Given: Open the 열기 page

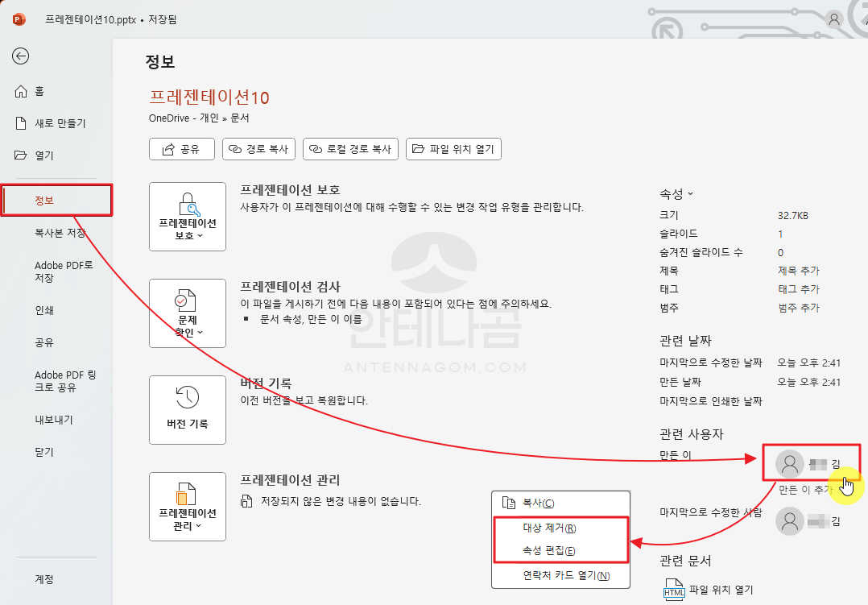Looking at the screenshot, I should [x=35, y=155].
